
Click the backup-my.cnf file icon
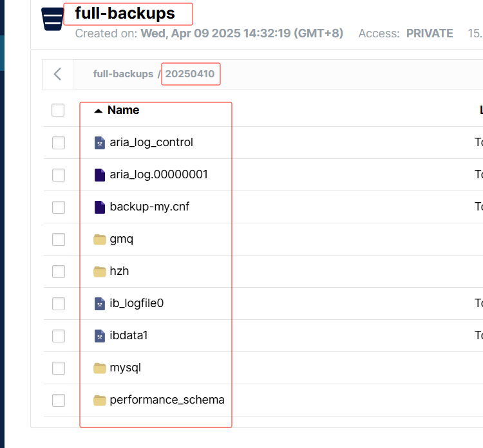coord(99,207)
